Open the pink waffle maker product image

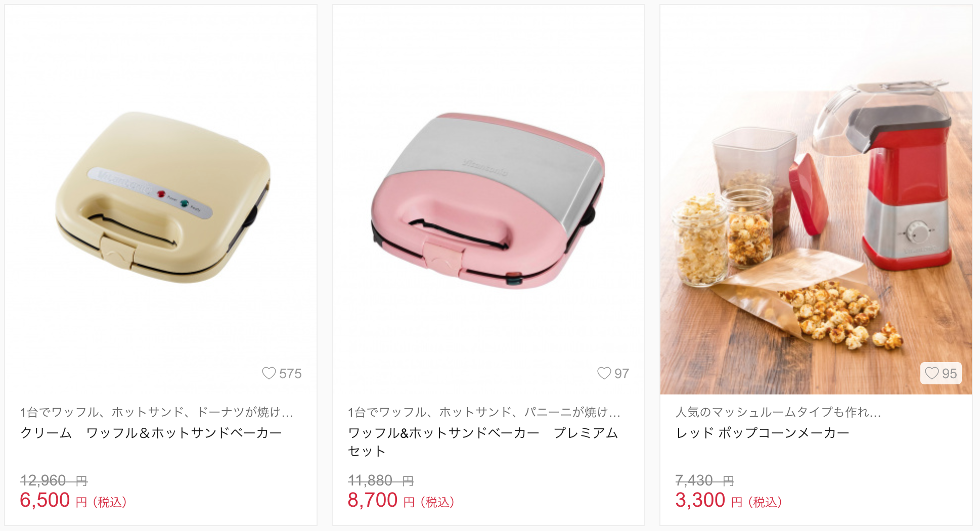click(488, 200)
